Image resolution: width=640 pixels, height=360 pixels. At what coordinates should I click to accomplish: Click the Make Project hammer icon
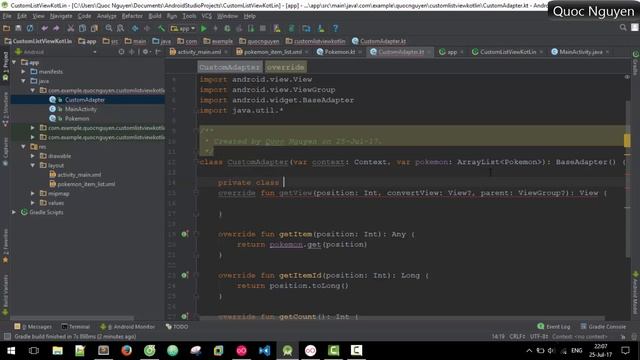162,28
